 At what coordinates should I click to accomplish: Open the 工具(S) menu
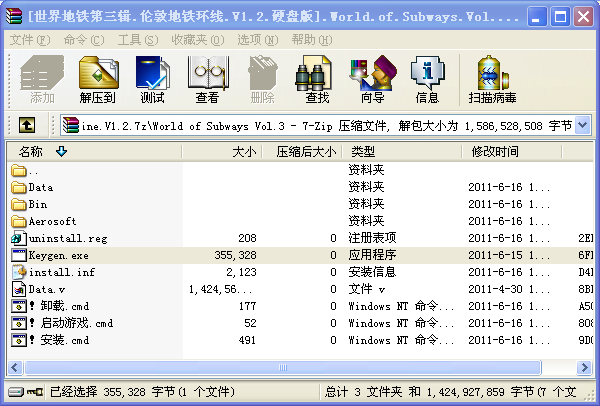pos(138,40)
